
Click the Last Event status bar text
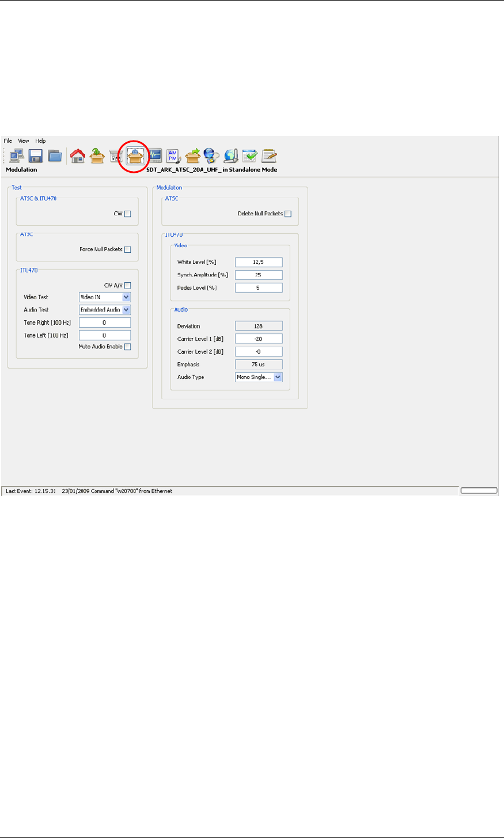pos(89,491)
